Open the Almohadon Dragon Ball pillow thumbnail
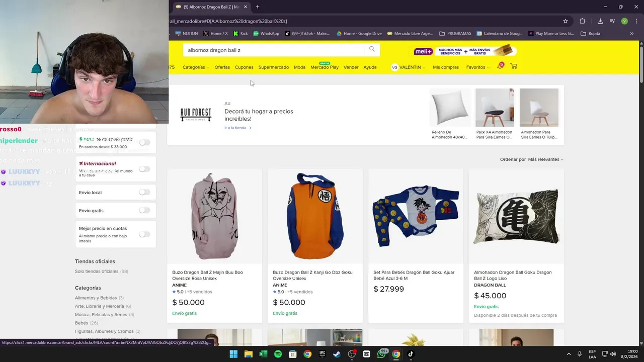 click(516, 216)
